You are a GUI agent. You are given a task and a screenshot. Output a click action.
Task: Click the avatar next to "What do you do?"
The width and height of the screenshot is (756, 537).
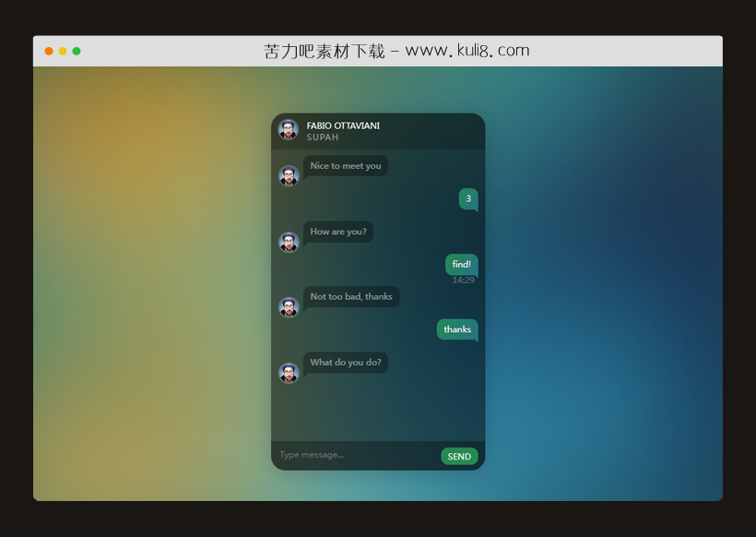[x=289, y=373]
